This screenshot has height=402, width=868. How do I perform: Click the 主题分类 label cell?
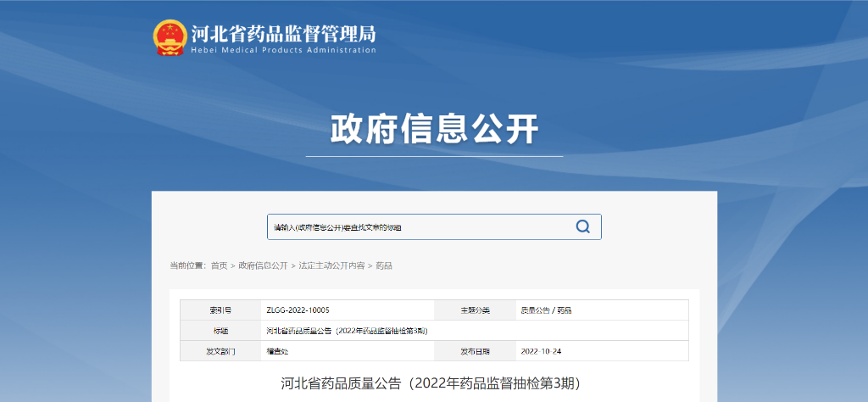[x=475, y=310]
